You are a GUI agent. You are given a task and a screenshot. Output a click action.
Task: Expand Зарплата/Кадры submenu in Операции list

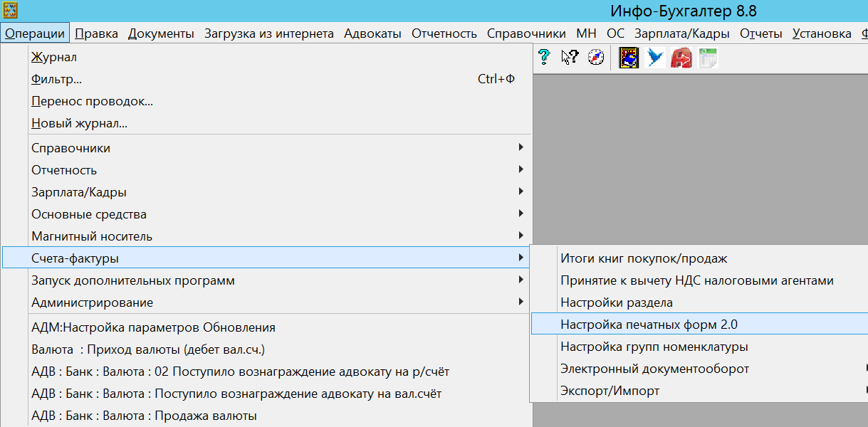tap(267, 192)
